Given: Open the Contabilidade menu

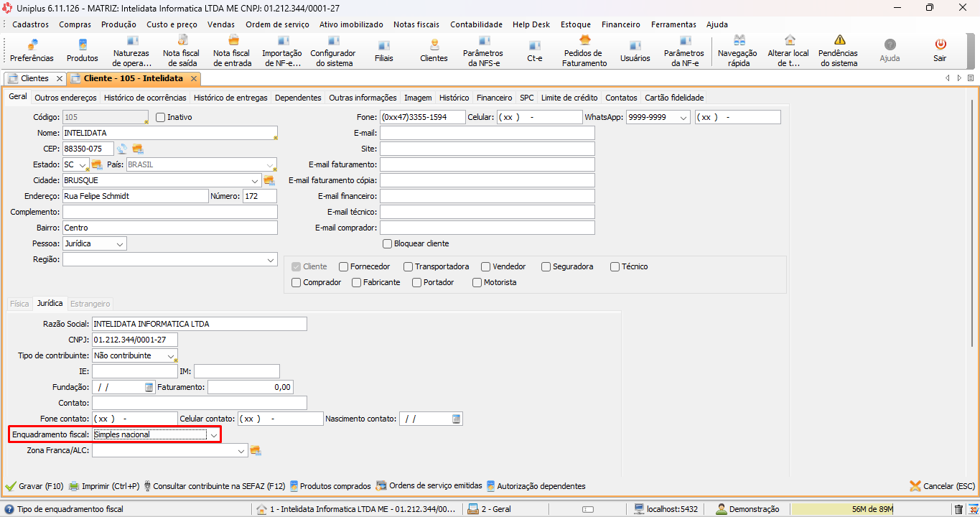Looking at the screenshot, I should [476, 24].
